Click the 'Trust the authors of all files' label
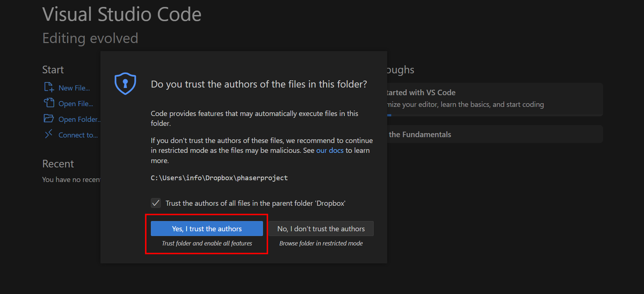The image size is (644, 294). [255, 203]
